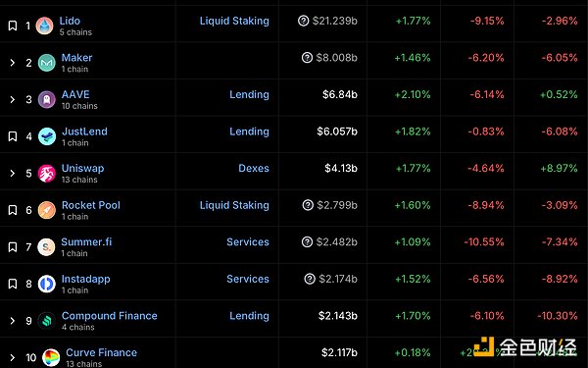This screenshot has height=368, width=588.
Task: Open the Liquid Staking category for Lido
Action: pyautogui.click(x=234, y=21)
